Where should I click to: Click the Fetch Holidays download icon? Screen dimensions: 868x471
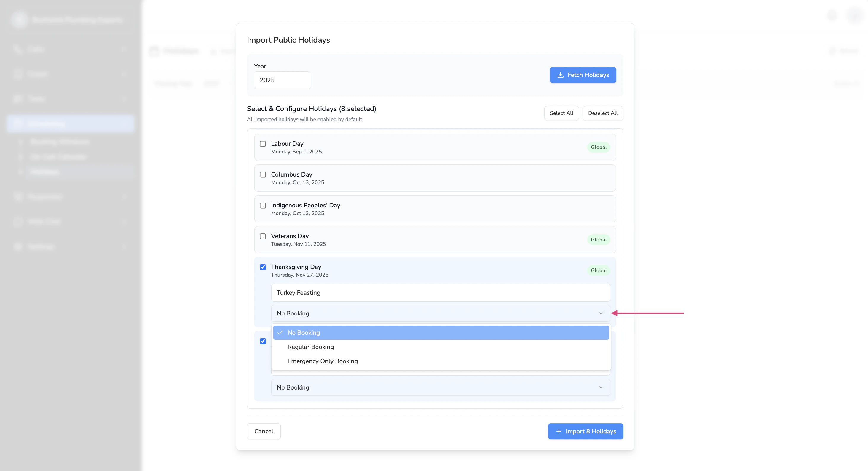pos(560,75)
